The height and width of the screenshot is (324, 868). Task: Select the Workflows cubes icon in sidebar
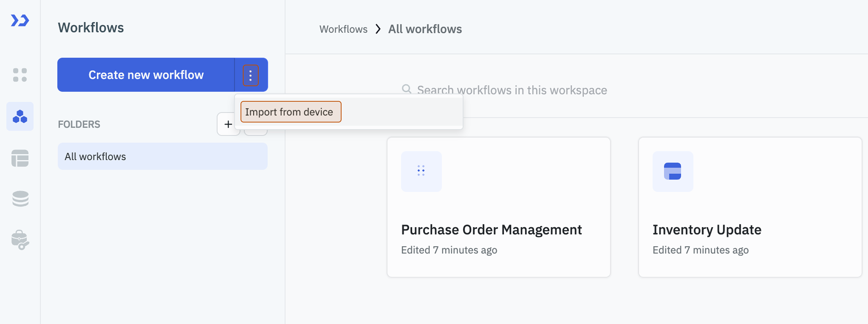(20, 116)
